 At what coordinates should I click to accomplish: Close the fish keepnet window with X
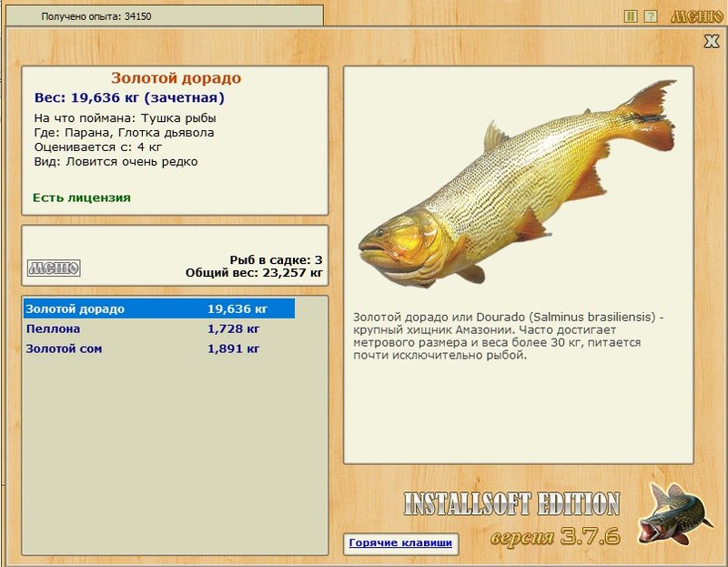tap(712, 41)
